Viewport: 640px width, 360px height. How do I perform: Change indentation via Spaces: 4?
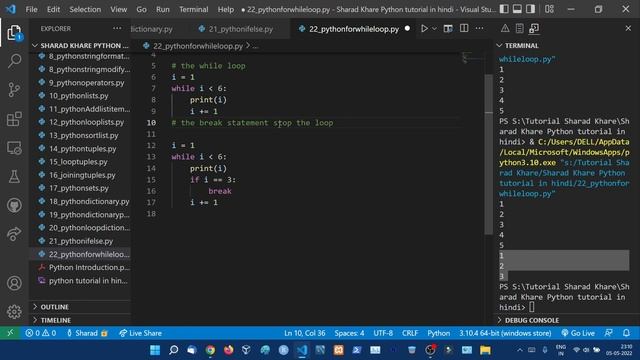(349, 333)
